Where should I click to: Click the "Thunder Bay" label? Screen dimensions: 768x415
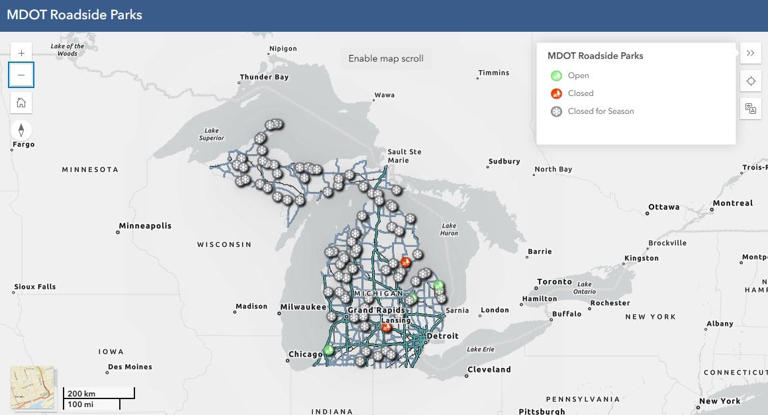[264, 77]
